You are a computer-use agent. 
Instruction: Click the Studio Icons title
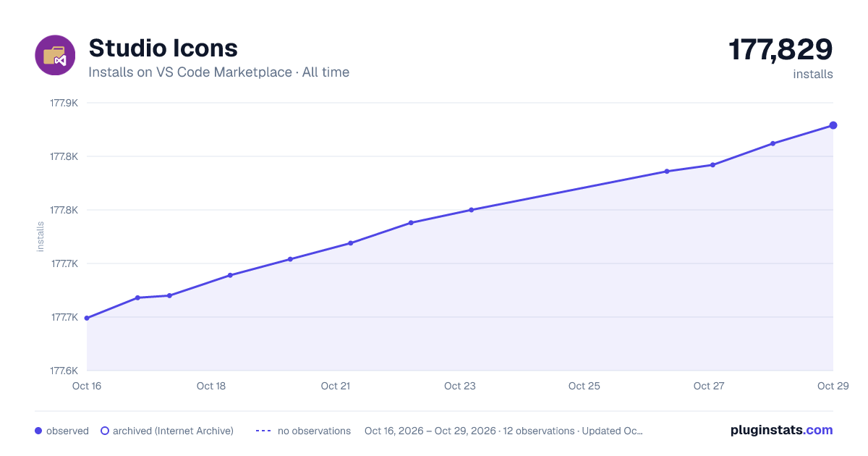tap(163, 48)
